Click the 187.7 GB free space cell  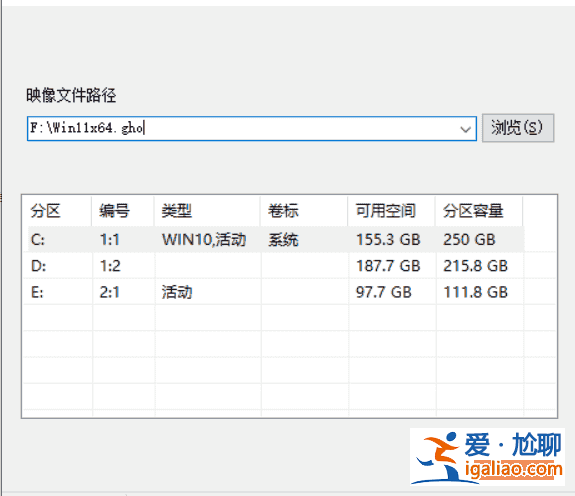click(388, 266)
